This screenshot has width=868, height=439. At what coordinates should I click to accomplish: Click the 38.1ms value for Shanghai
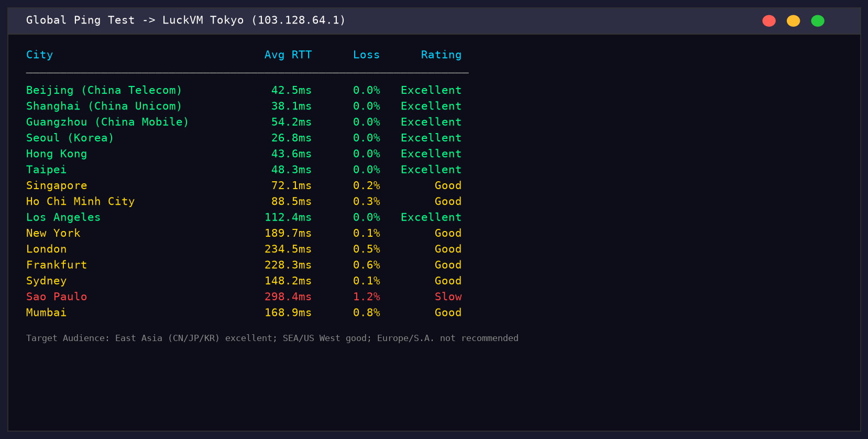pos(291,106)
